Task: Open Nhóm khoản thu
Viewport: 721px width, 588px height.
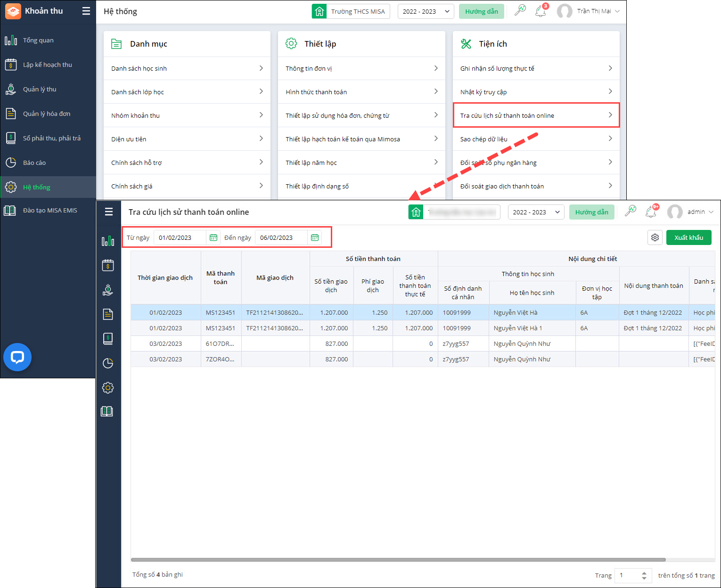Action: point(187,115)
